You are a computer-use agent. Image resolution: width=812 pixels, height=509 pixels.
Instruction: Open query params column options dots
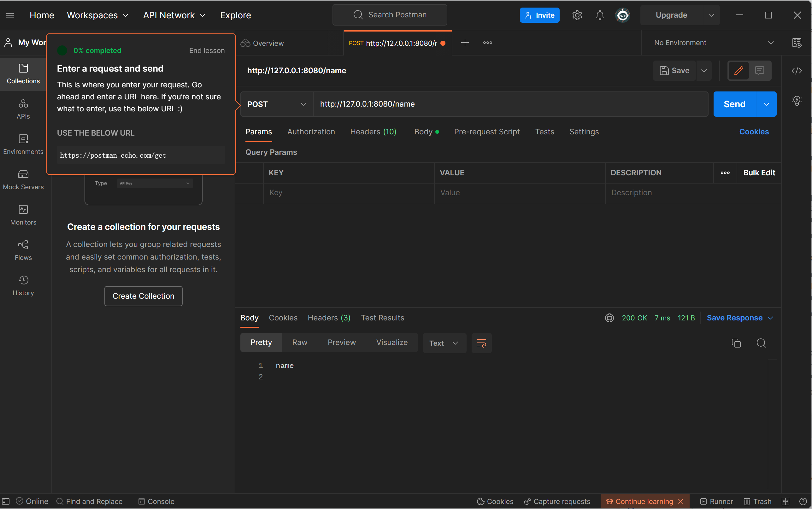[x=725, y=173]
